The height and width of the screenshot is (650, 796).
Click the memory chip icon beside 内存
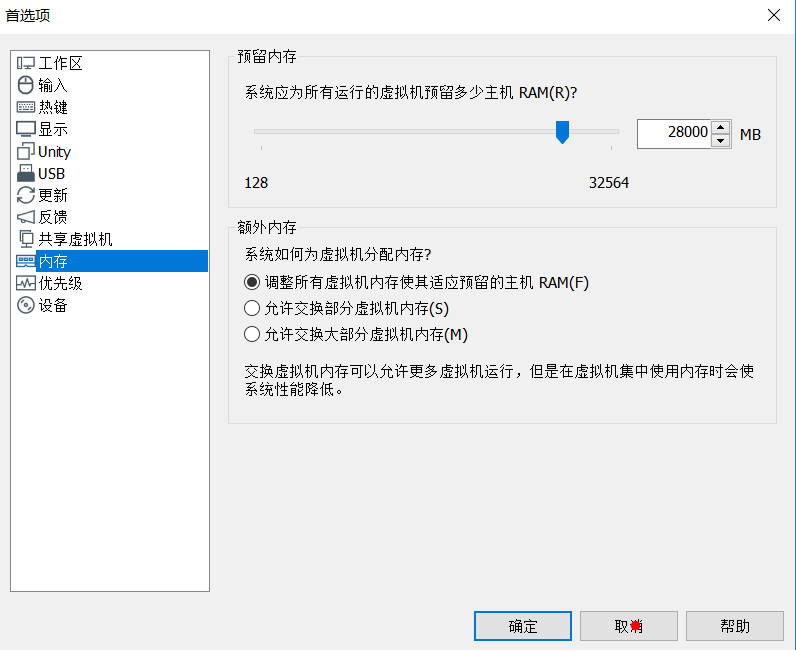25,261
